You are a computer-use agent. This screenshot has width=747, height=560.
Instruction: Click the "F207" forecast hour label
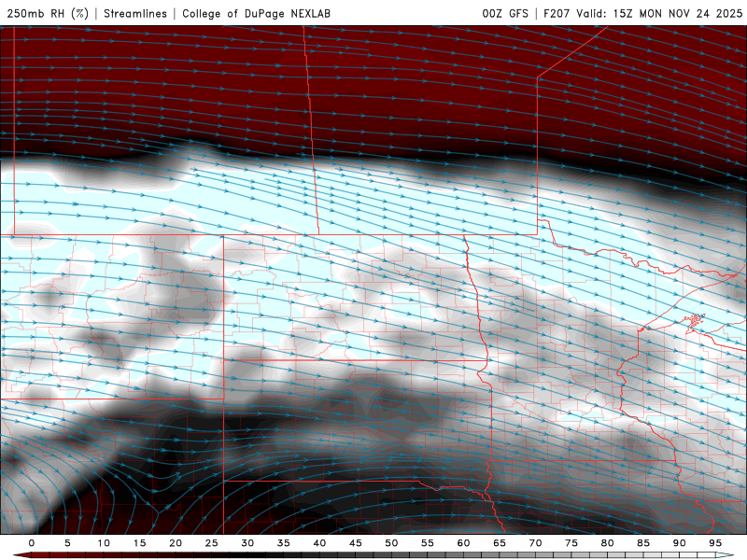557,13
